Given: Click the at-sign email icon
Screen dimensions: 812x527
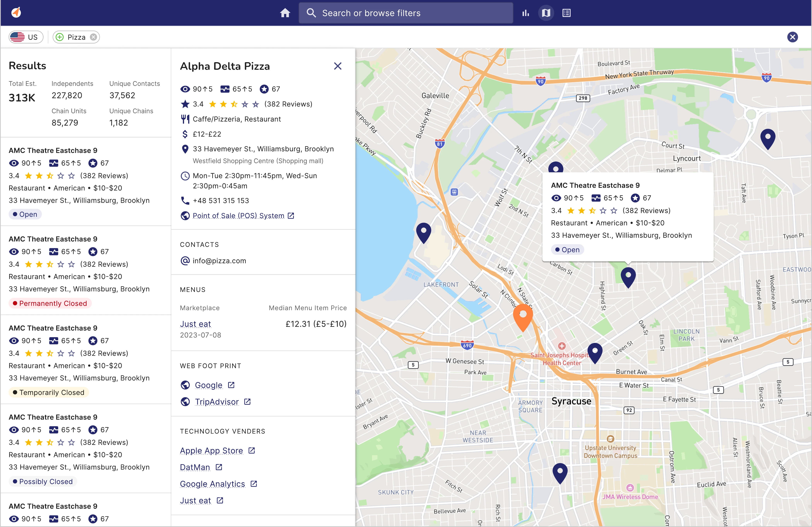Looking at the screenshot, I should [185, 261].
